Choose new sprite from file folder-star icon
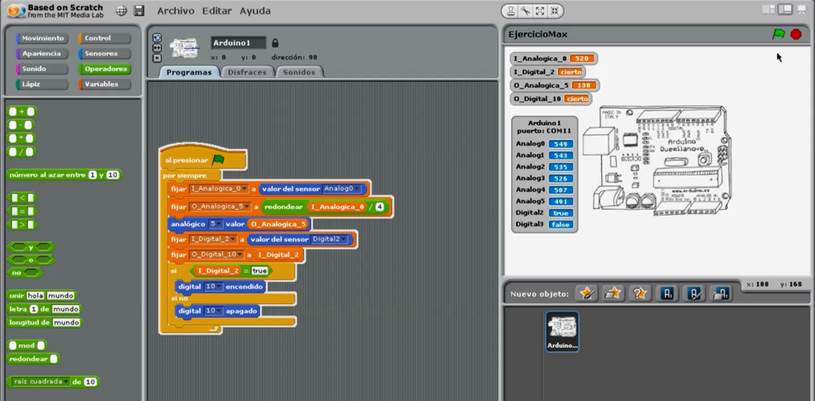 (x=613, y=294)
